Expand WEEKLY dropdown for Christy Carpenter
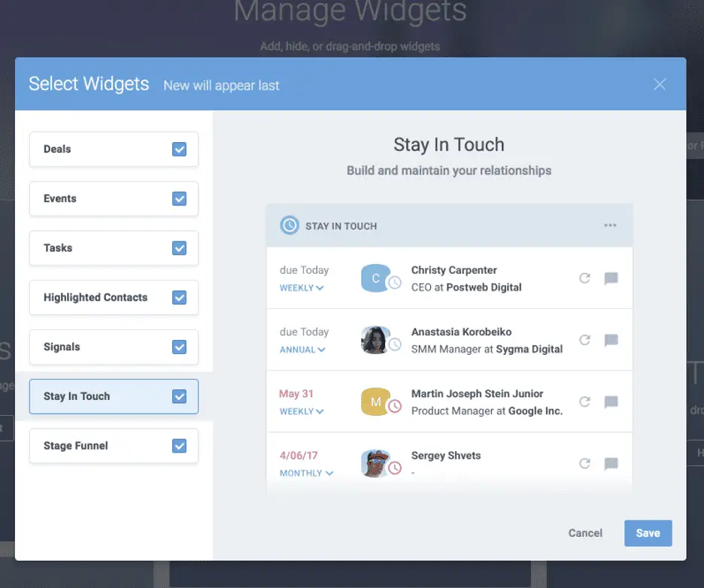The image size is (704, 588). (x=302, y=288)
